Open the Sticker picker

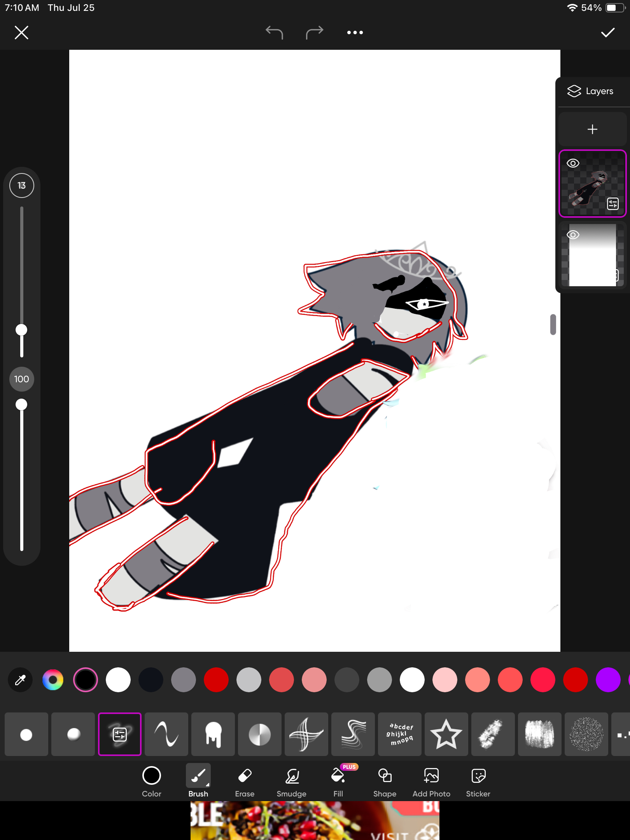click(478, 781)
